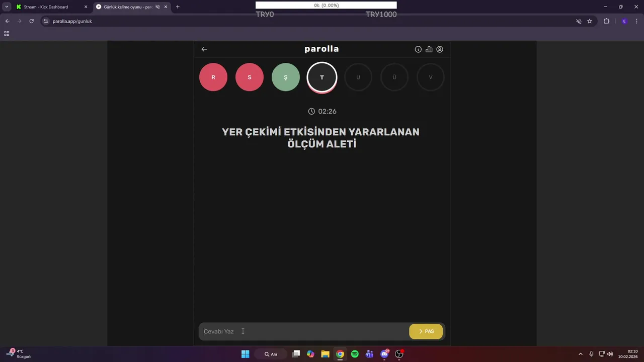The width and height of the screenshot is (644, 362).
Task: Open Microsoft Teams from the taskbar
Action: click(369, 354)
